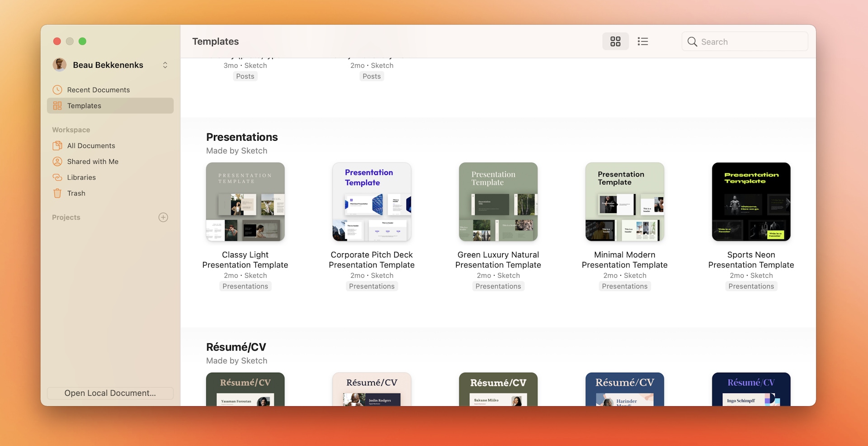The width and height of the screenshot is (868, 446).
Task: Select the Templates section icon
Action: [57, 105]
